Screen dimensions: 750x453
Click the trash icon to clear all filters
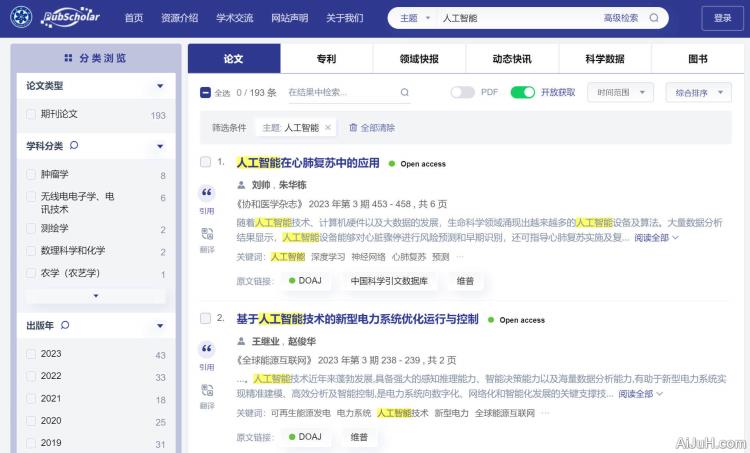[x=353, y=128]
